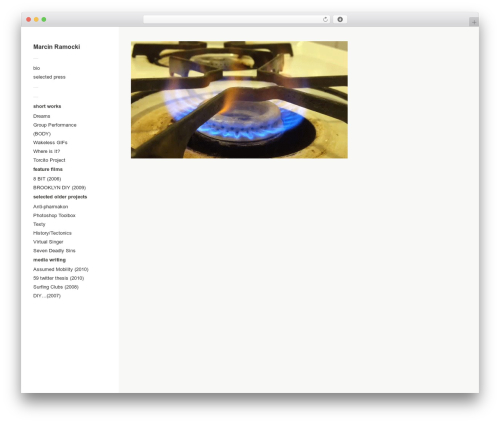Screen dimensions: 500x423
Task: Open Assumed Mobility (2010) article
Action: pos(61,269)
